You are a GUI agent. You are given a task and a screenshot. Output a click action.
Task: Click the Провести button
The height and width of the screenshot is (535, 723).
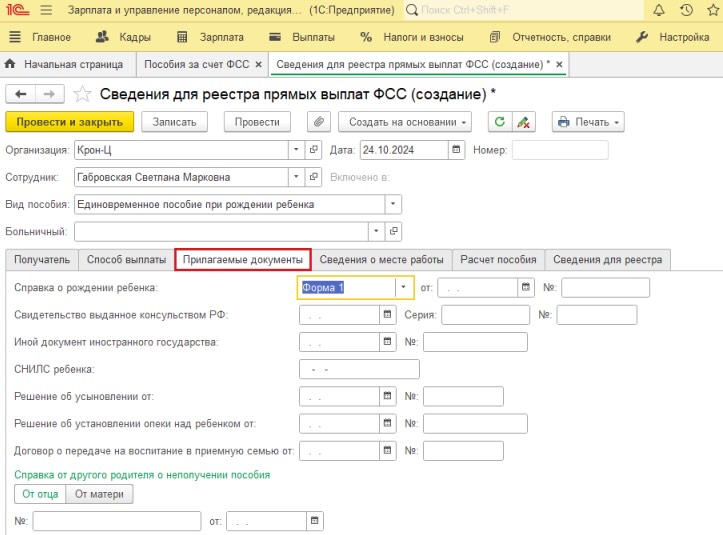pos(257,122)
